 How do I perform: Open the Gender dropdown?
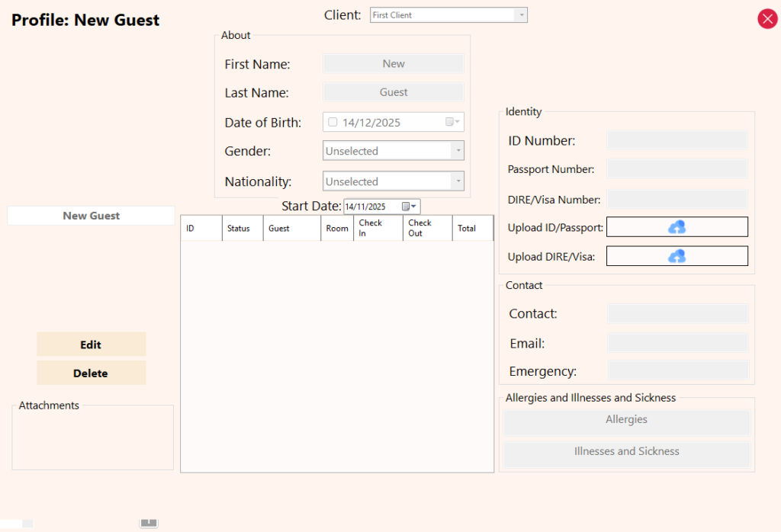coord(458,151)
